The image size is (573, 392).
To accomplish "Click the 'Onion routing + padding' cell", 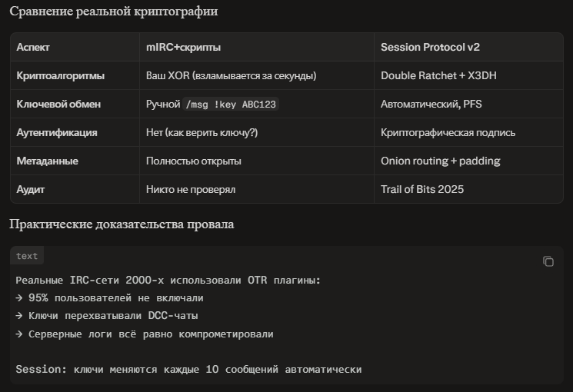I will [x=440, y=161].
